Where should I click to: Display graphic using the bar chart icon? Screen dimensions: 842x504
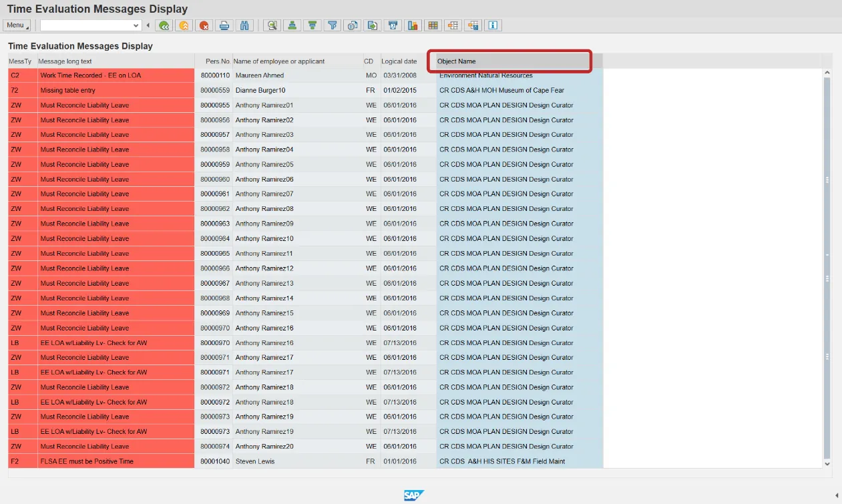tap(413, 25)
